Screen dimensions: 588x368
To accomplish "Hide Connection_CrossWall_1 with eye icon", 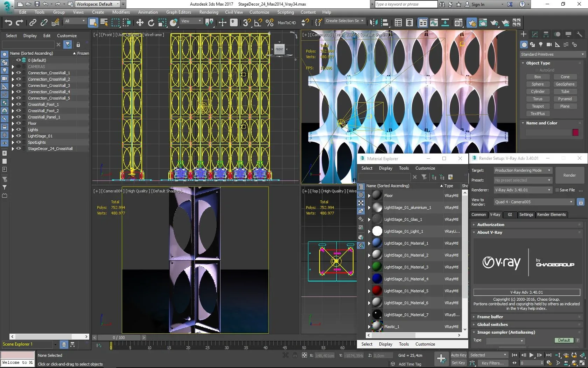I will pos(19,73).
